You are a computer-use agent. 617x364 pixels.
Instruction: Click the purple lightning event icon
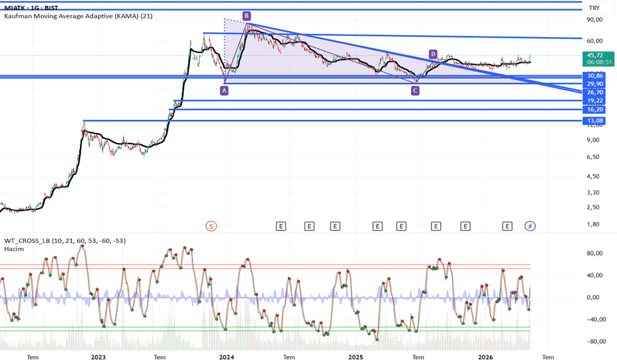point(530,226)
